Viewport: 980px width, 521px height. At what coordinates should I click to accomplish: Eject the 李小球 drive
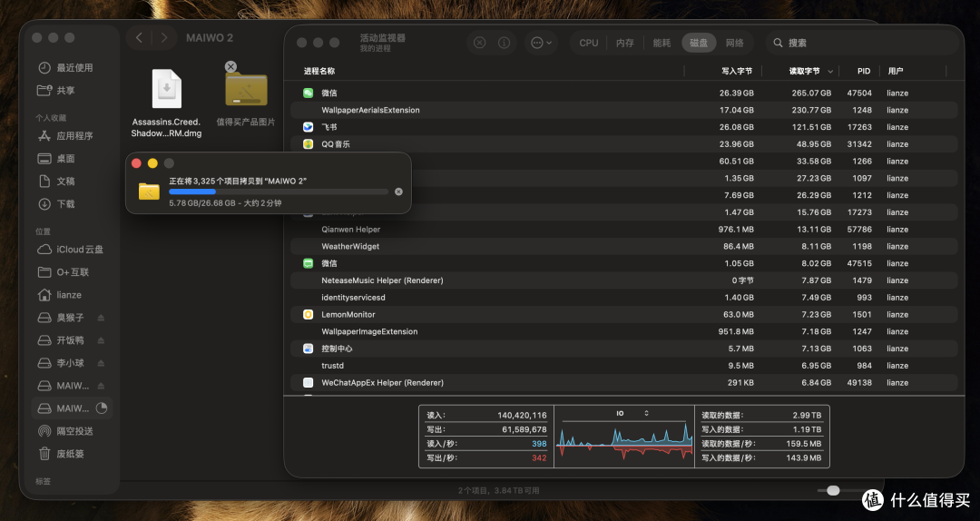[102, 363]
